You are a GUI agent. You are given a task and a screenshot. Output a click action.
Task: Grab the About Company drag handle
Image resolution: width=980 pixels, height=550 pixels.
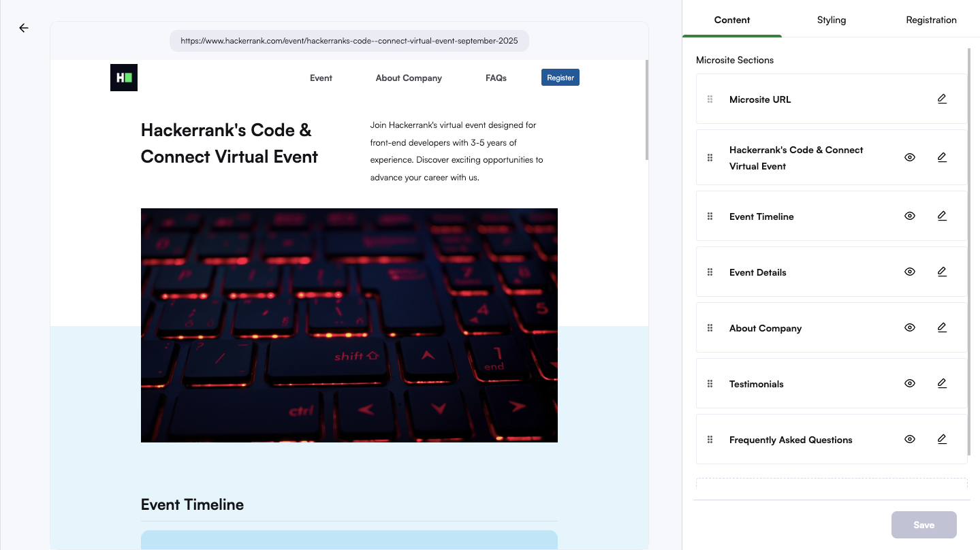click(710, 328)
